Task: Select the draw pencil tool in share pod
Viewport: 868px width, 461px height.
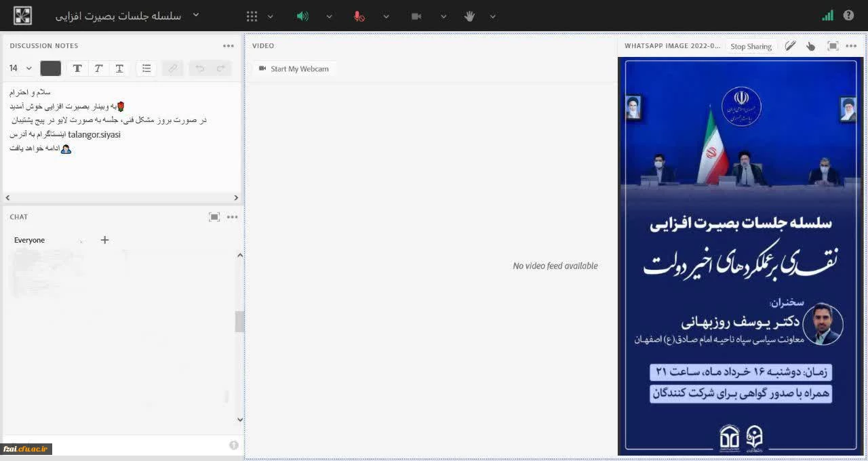Action: pyautogui.click(x=790, y=46)
